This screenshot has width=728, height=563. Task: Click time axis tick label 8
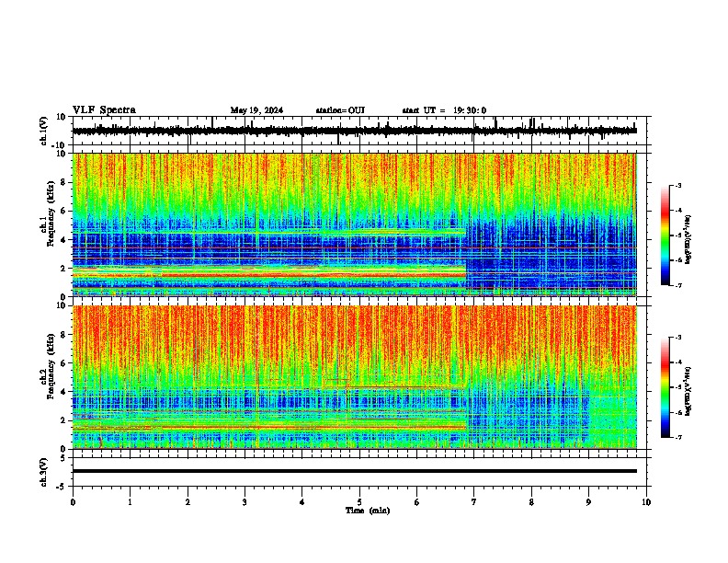531,502
